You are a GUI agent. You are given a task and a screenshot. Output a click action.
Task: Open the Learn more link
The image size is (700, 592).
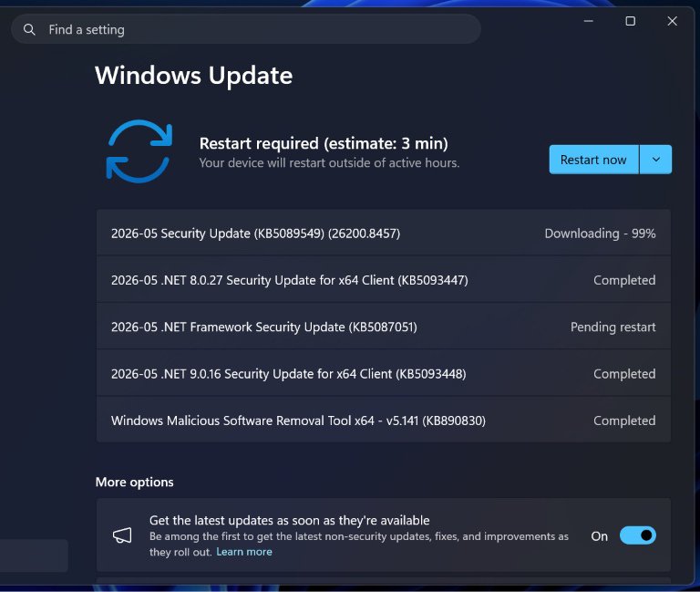point(244,552)
